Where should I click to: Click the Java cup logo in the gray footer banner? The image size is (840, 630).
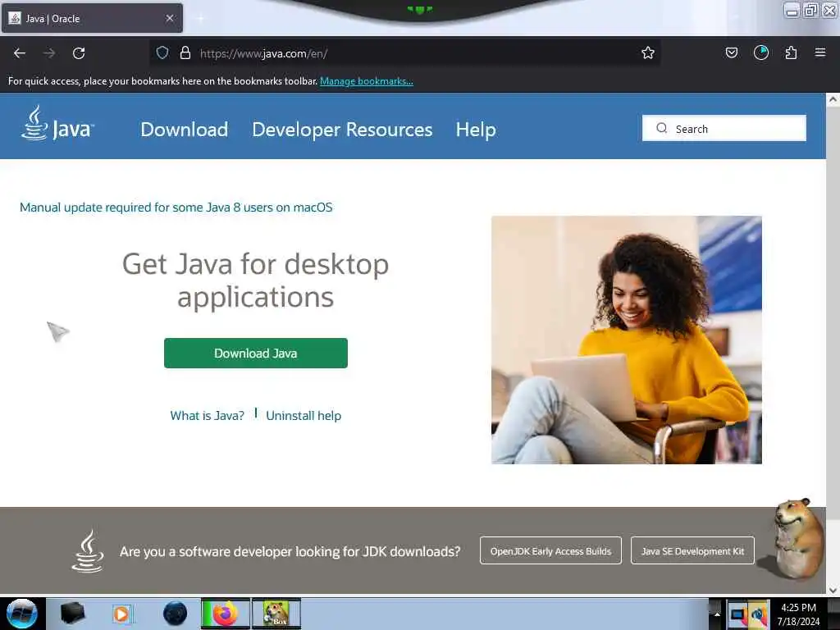point(88,550)
